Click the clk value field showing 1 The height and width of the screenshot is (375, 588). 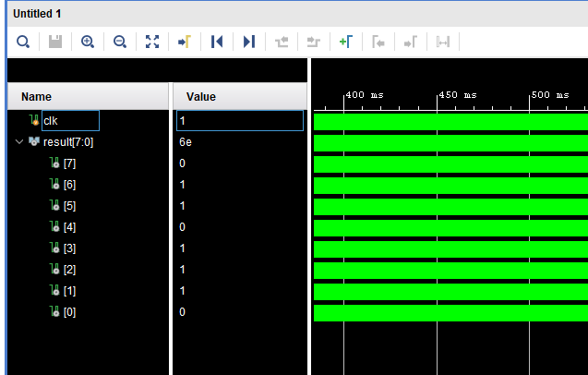(240, 120)
